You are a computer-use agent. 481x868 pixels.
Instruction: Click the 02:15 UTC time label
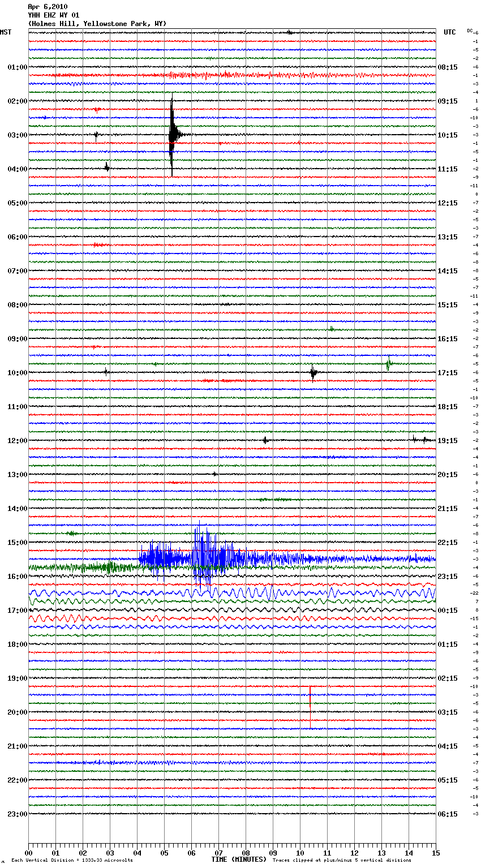click(x=448, y=678)
